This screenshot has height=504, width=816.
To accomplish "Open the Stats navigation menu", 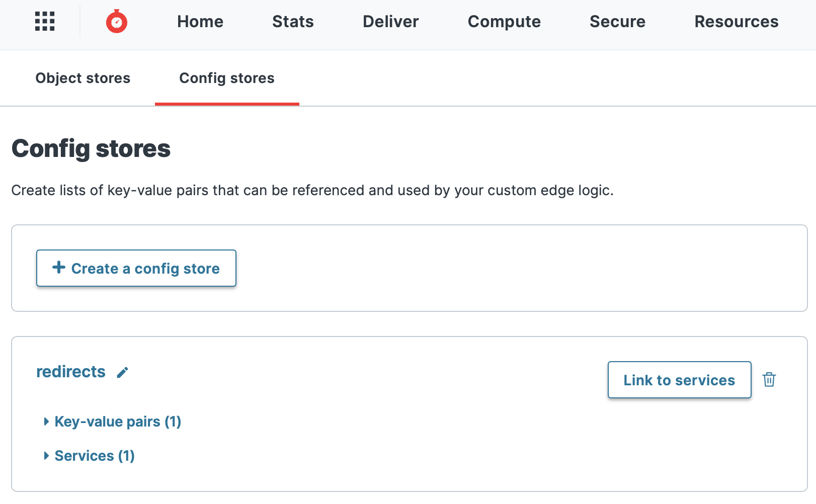I will click(293, 22).
